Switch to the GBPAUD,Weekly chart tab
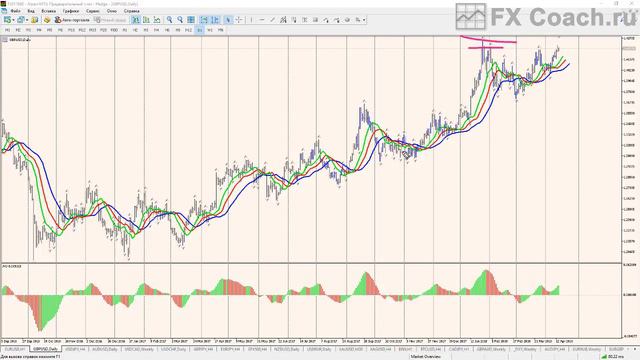 coord(491,349)
